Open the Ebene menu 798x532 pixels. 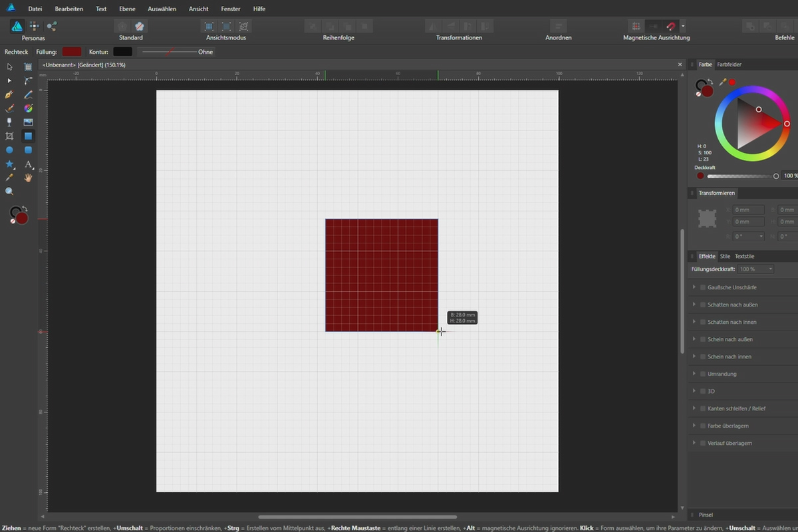point(127,9)
